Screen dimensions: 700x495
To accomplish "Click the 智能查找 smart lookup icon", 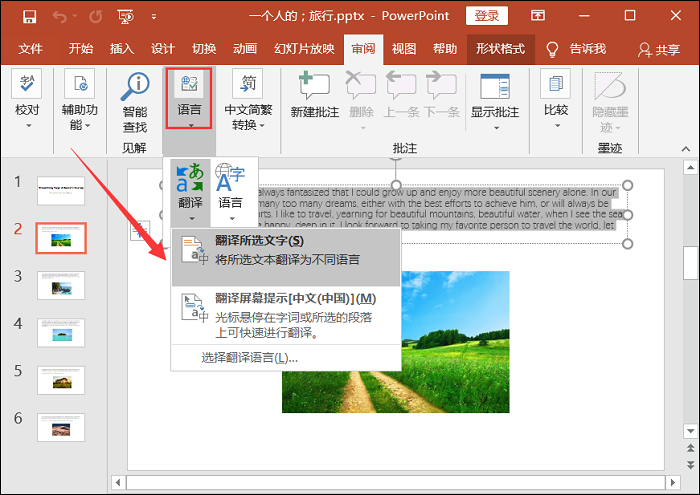I will (135, 87).
